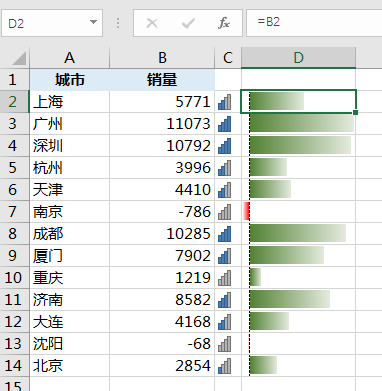This screenshot has width=382, height=391.
Task: Select the cell containing 天津
Action: click(x=69, y=190)
